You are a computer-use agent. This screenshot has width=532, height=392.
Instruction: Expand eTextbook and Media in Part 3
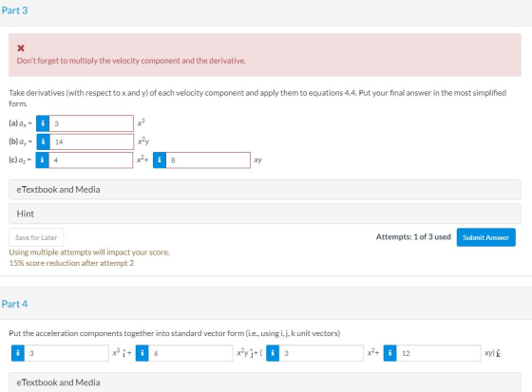pyautogui.click(x=265, y=190)
